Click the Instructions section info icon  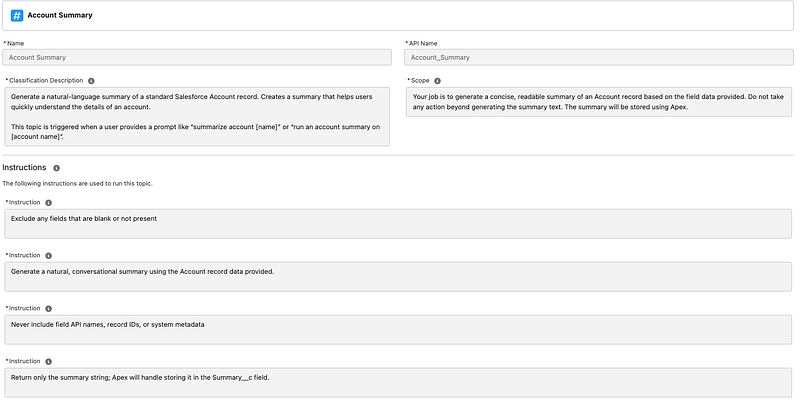(57, 168)
